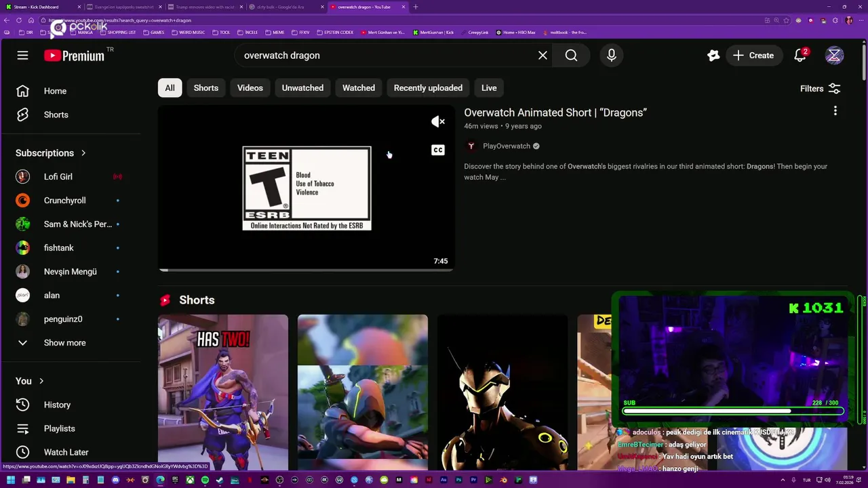Open the YouTube hamburger guide menu
Viewport: 868px width, 488px height.
tap(22, 56)
